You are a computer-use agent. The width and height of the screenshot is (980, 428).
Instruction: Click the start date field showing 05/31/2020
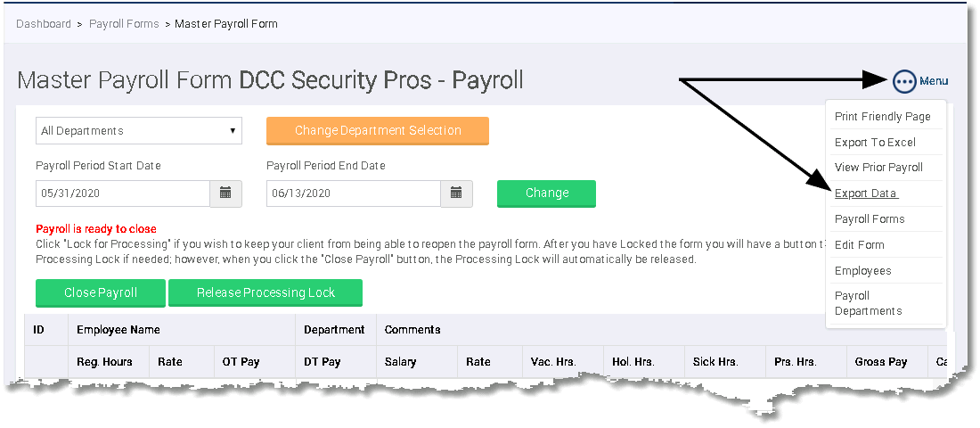pyautogui.click(x=123, y=193)
